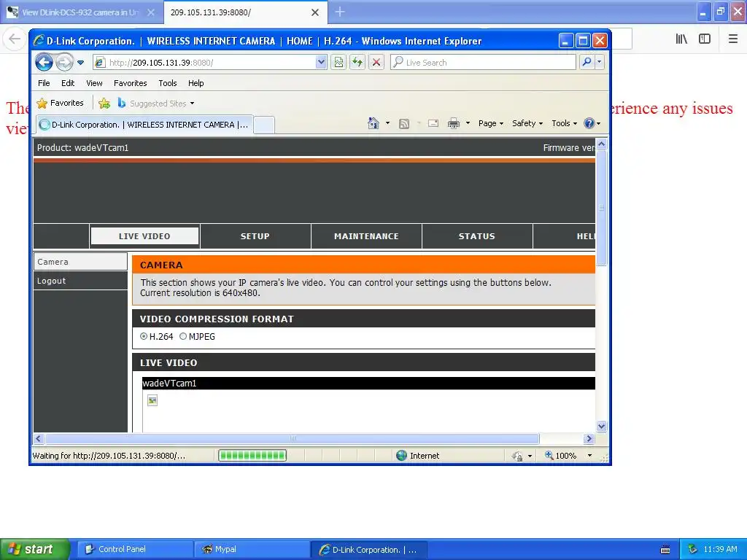Click the system tray network icon
This screenshot has width=747, height=560.
693,550
